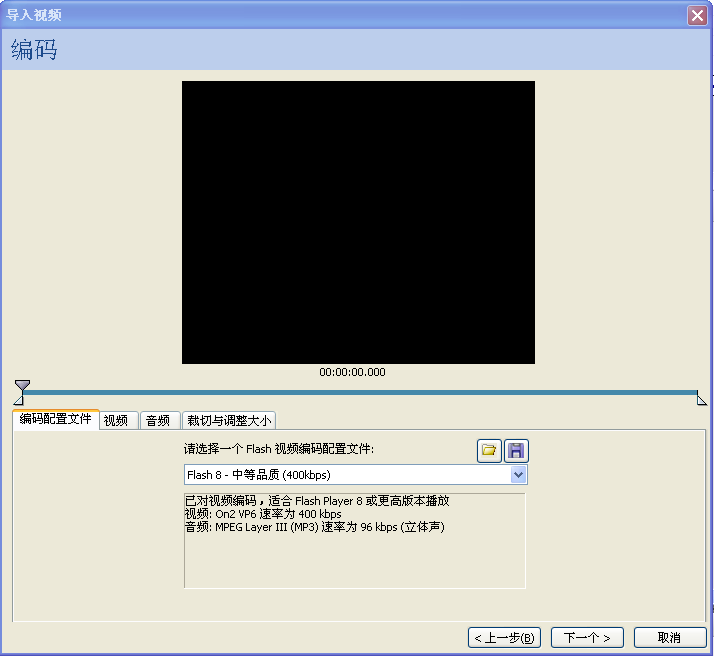Select the 编码配置文件 tab

point(56,419)
